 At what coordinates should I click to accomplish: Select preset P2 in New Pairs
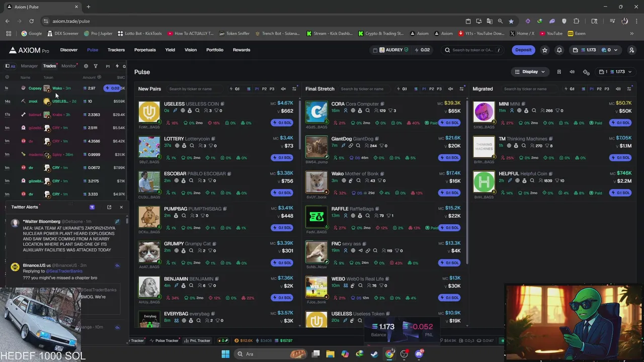tap(264, 89)
